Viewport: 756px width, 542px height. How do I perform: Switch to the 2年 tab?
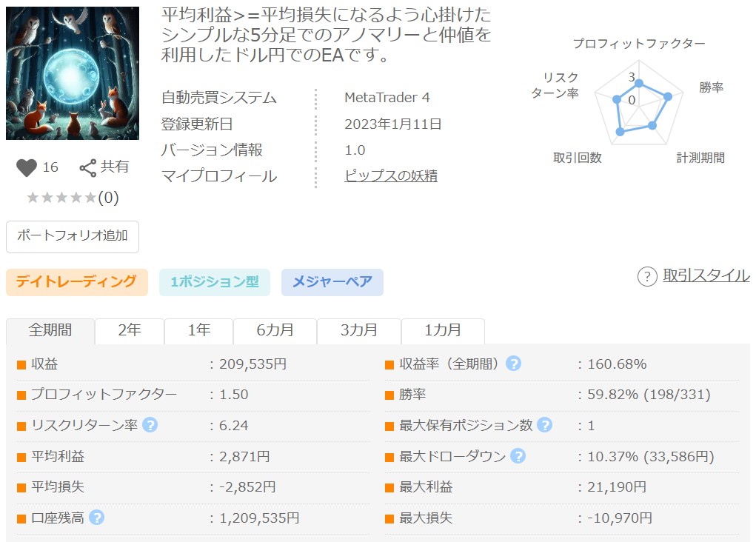tap(130, 331)
